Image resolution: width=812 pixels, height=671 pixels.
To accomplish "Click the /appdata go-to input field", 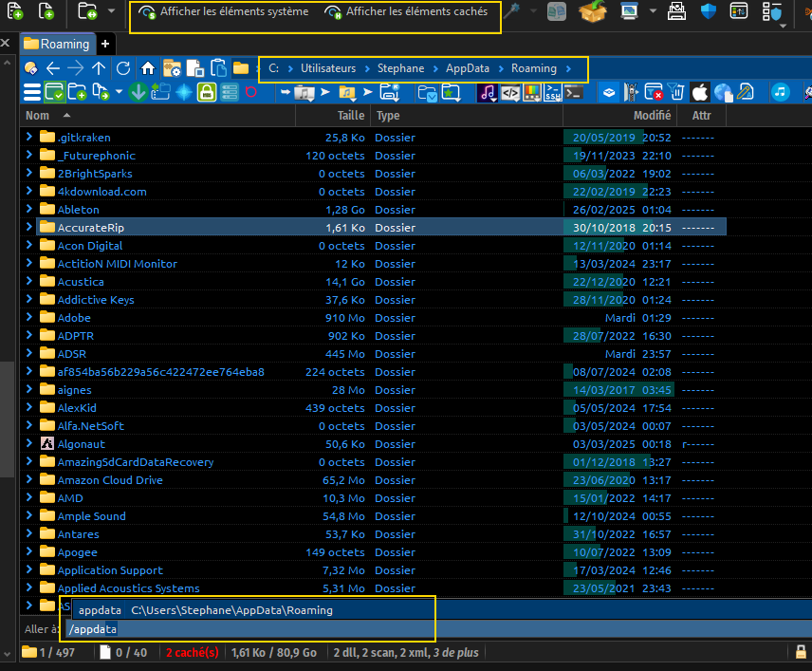I will (x=247, y=629).
